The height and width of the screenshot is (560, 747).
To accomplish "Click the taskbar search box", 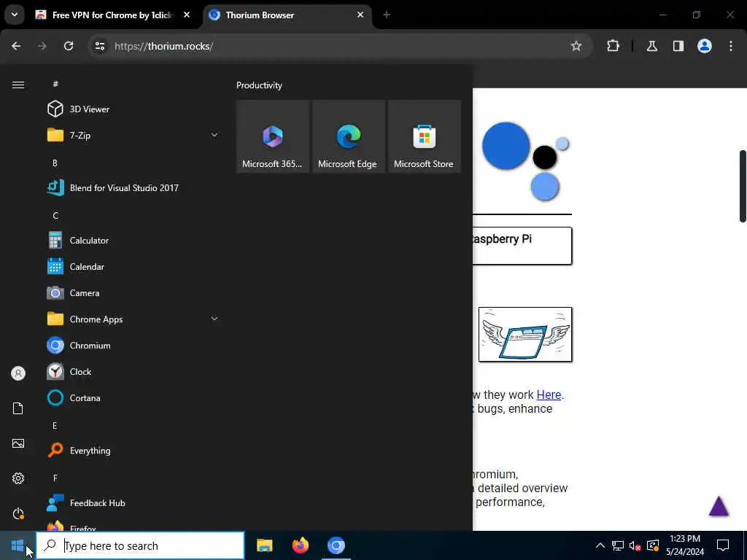I will tap(141, 545).
